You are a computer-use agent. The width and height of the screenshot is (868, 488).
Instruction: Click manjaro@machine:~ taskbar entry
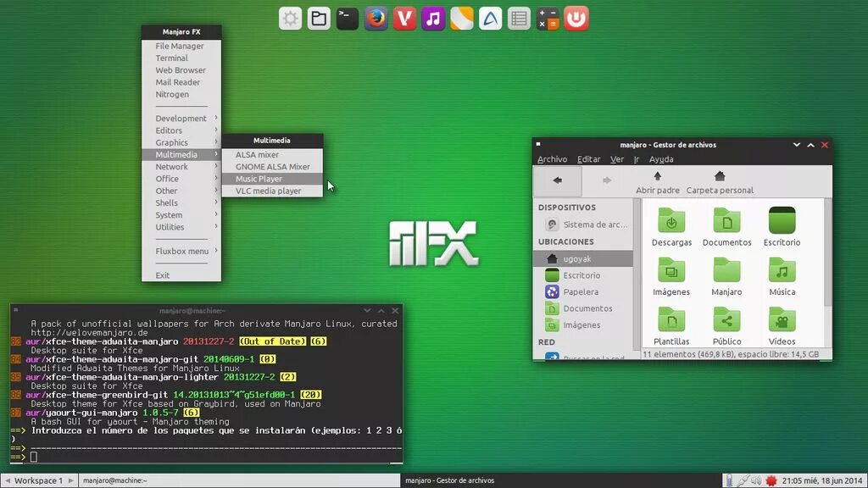239,481
